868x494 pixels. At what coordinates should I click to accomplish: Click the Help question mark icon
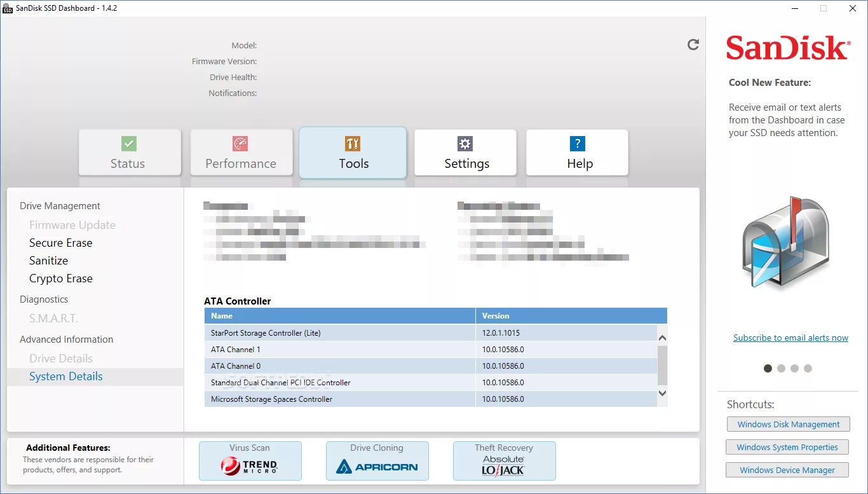point(577,144)
